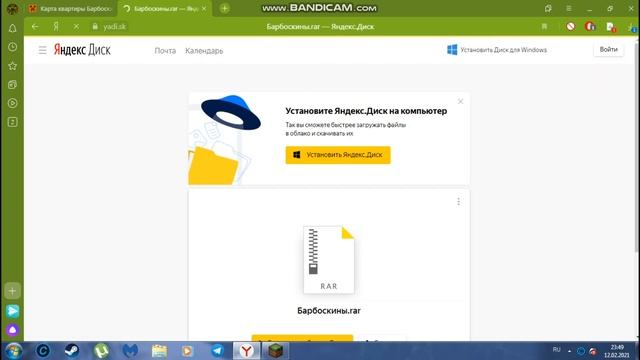Screen dimensions: 640x360
Task: Open Malwarebytes from the taskbar
Action: click(130, 351)
